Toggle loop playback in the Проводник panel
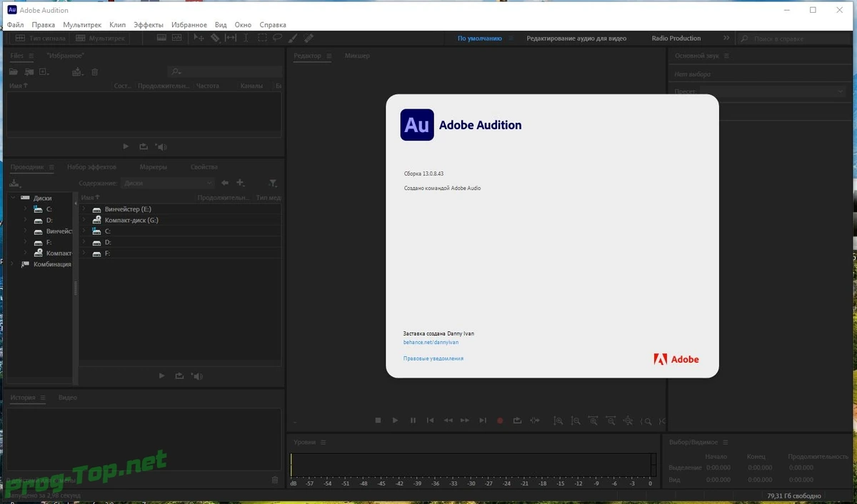The width and height of the screenshot is (857, 504). (179, 376)
